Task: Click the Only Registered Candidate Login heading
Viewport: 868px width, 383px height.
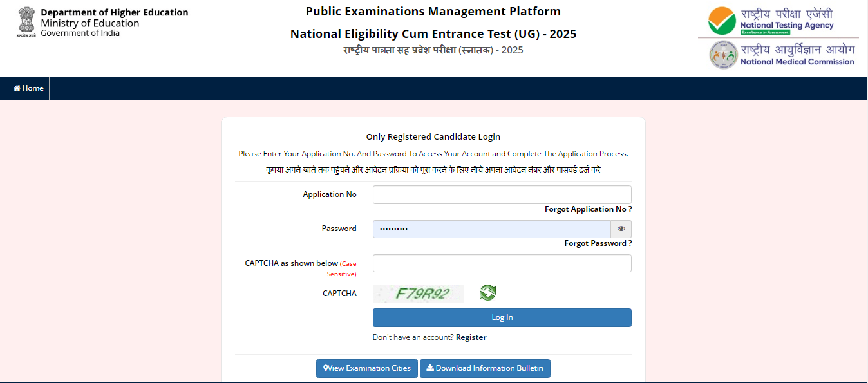Action: pyautogui.click(x=433, y=136)
